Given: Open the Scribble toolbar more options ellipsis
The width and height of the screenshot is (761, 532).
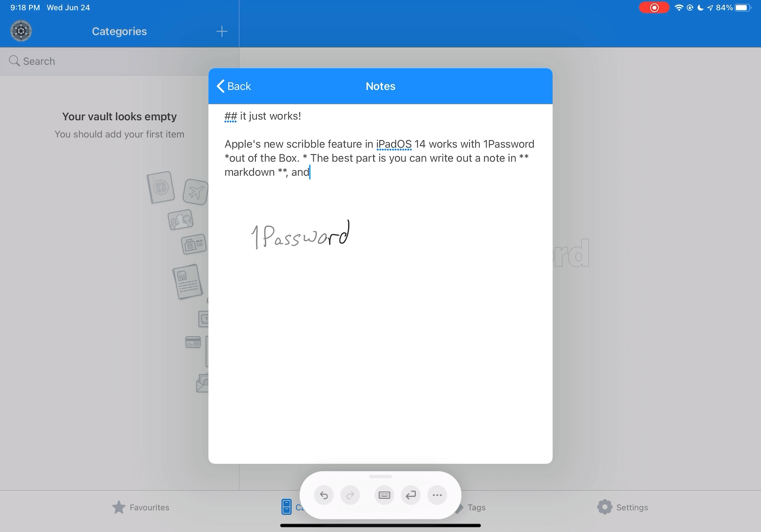Looking at the screenshot, I should point(437,495).
